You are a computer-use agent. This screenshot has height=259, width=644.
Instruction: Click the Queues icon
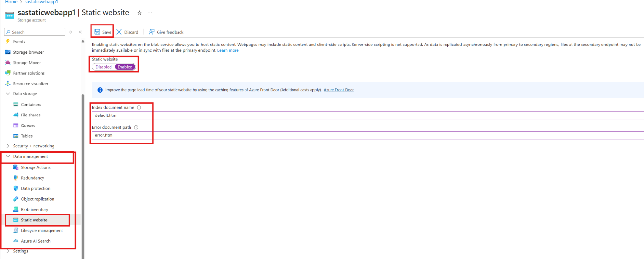point(16,125)
